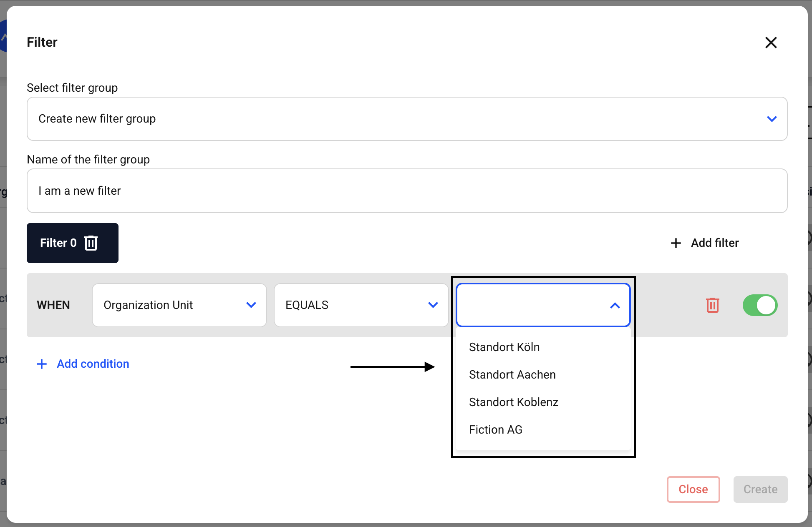Screen dimensions: 812x527
Task: Click the plus icon beside Add filter
Action: [x=676, y=243]
